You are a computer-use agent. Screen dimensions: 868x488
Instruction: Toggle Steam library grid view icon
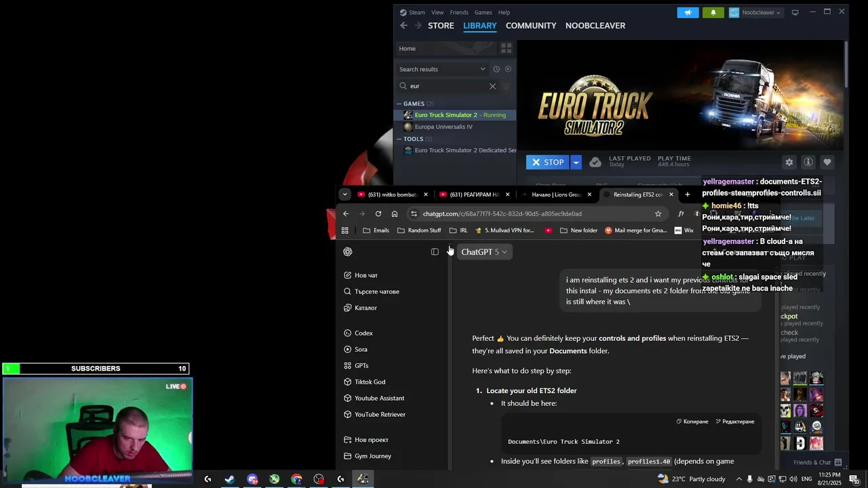(506, 48)
